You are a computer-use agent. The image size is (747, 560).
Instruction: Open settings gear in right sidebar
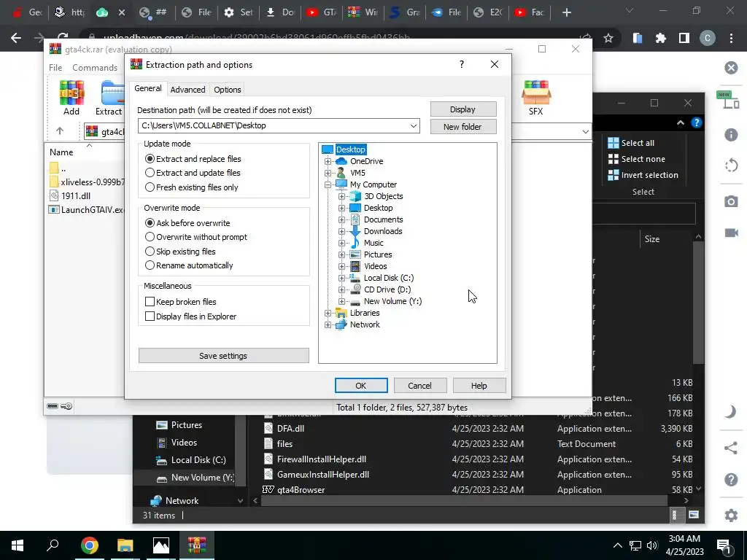point(731,516)
